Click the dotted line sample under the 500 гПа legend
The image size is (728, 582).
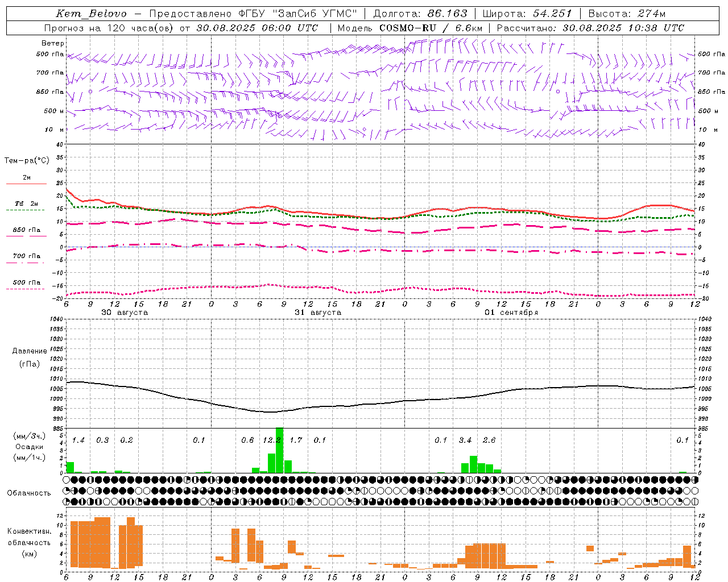tap(26, 289)
